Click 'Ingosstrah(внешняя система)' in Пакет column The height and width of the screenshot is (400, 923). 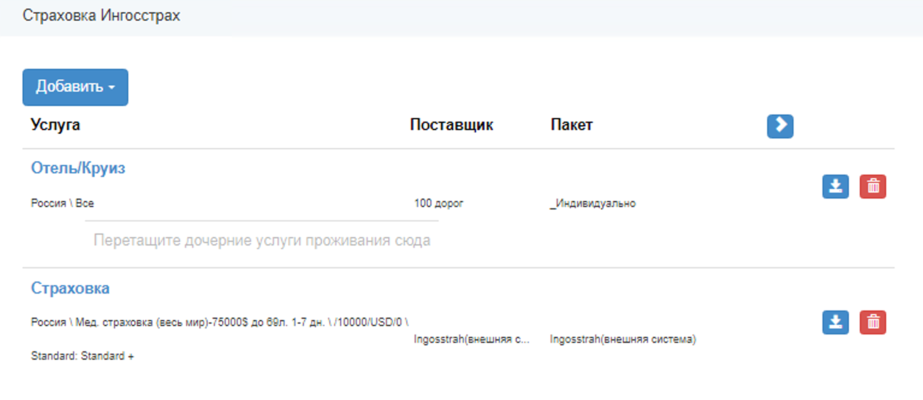coord(622,339)
